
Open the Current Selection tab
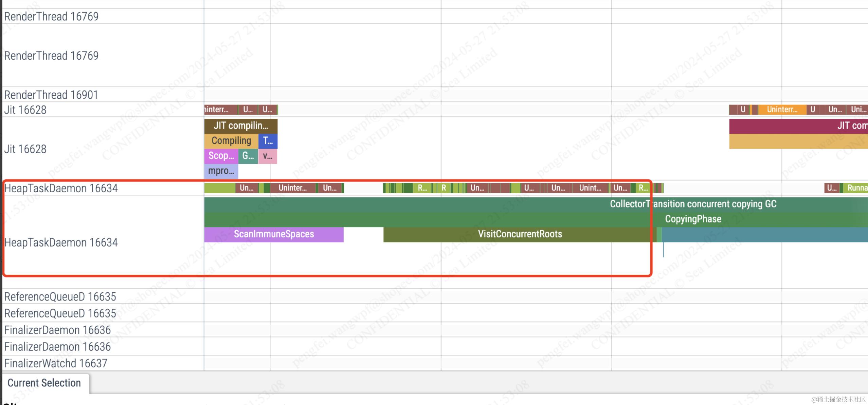44,383
